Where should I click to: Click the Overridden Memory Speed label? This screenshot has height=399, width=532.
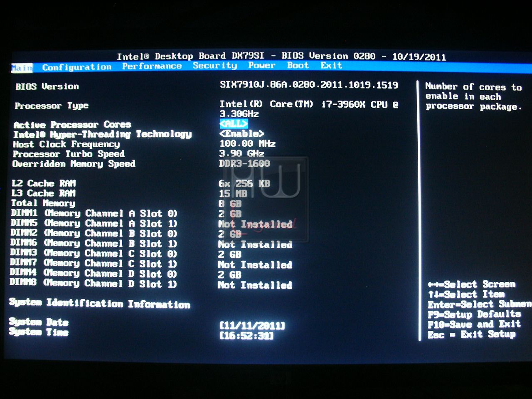(74, 164)
